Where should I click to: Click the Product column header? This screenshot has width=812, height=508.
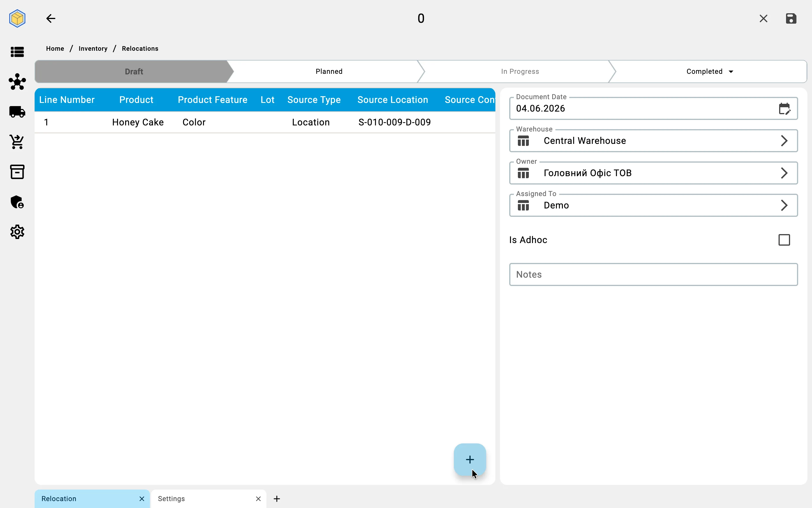[136, 100]
